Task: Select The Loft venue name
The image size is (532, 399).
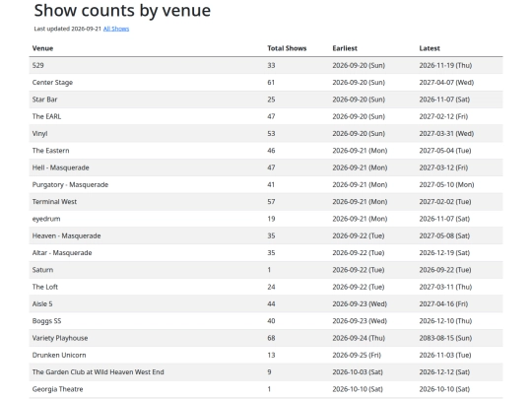Action: pos(45,287)
